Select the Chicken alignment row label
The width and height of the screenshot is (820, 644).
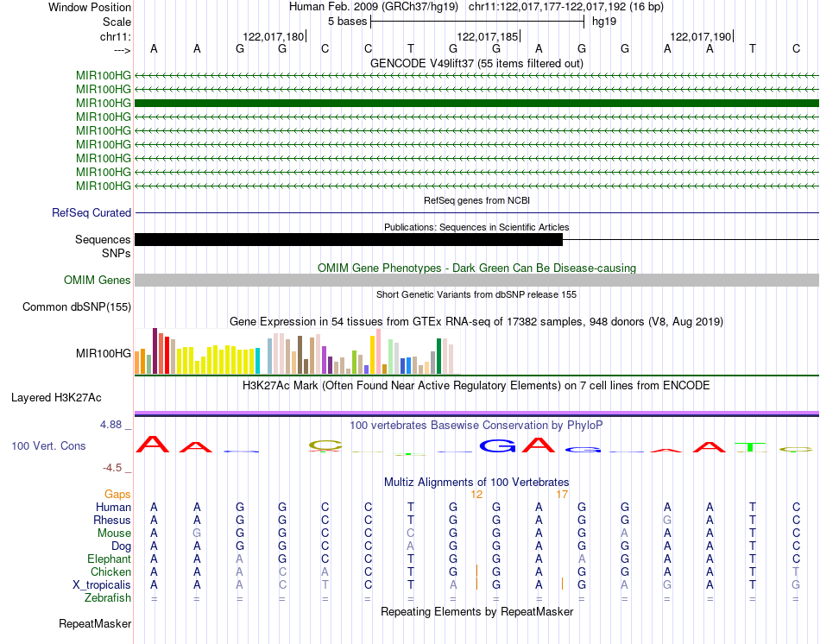coord(110,571)
